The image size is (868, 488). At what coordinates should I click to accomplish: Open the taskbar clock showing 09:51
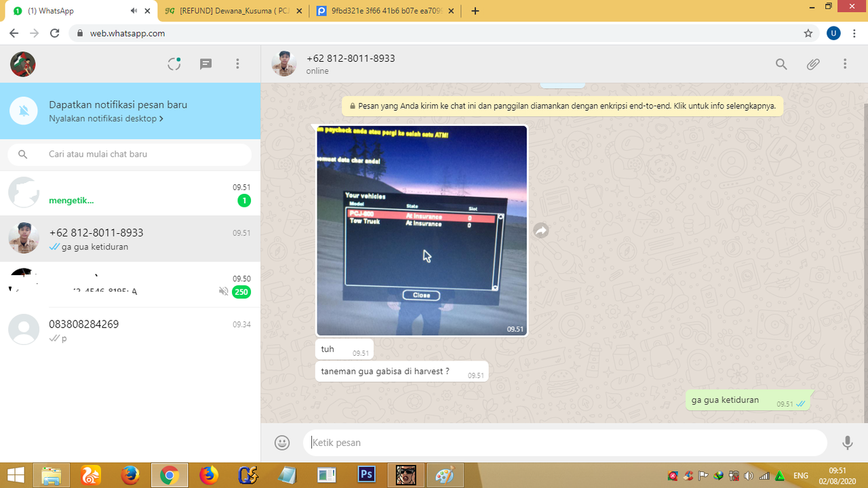tap(837, 475)
